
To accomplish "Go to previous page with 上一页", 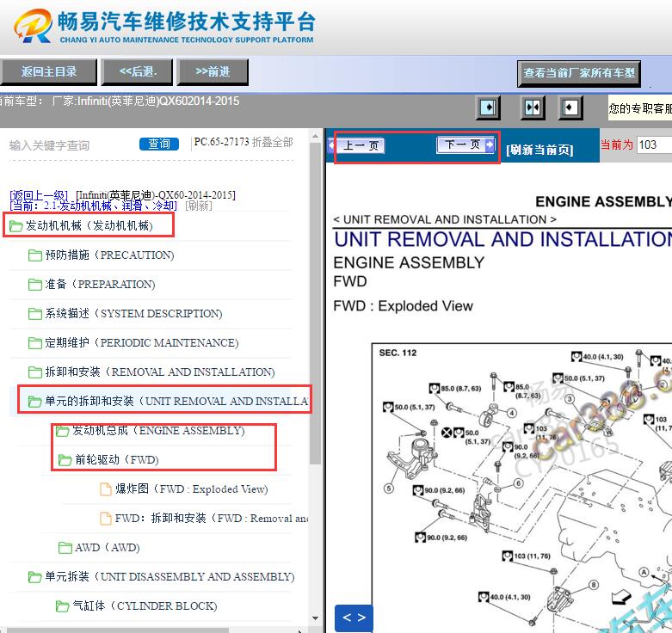I will [361, 145].
